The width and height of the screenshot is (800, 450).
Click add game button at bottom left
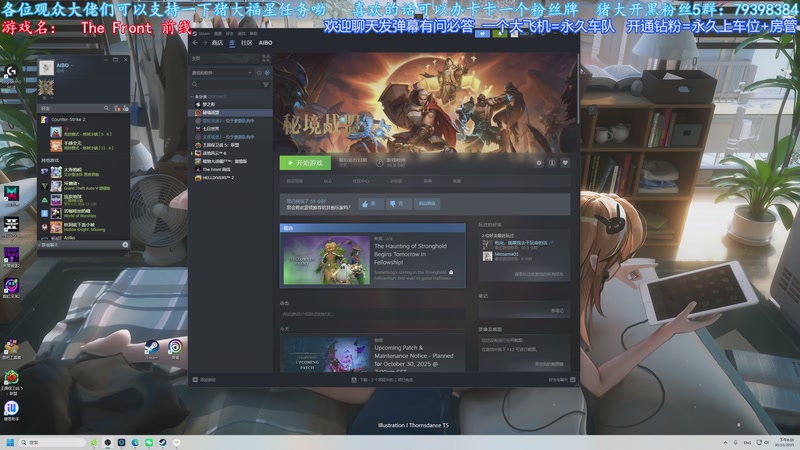tap(204, 380)
